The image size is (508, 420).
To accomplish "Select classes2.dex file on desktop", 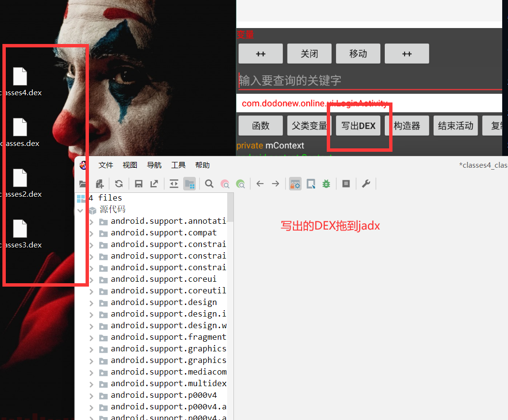I will (20, 184).
